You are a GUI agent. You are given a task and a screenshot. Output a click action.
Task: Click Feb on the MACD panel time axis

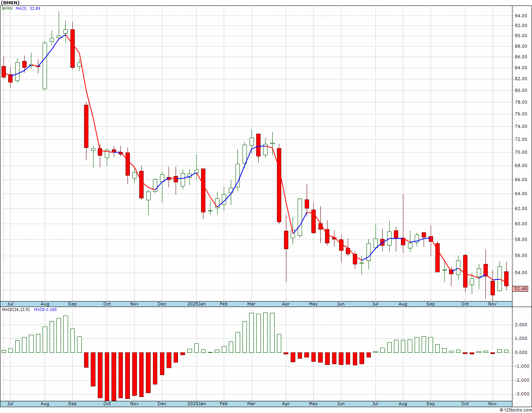coord(224,404)
